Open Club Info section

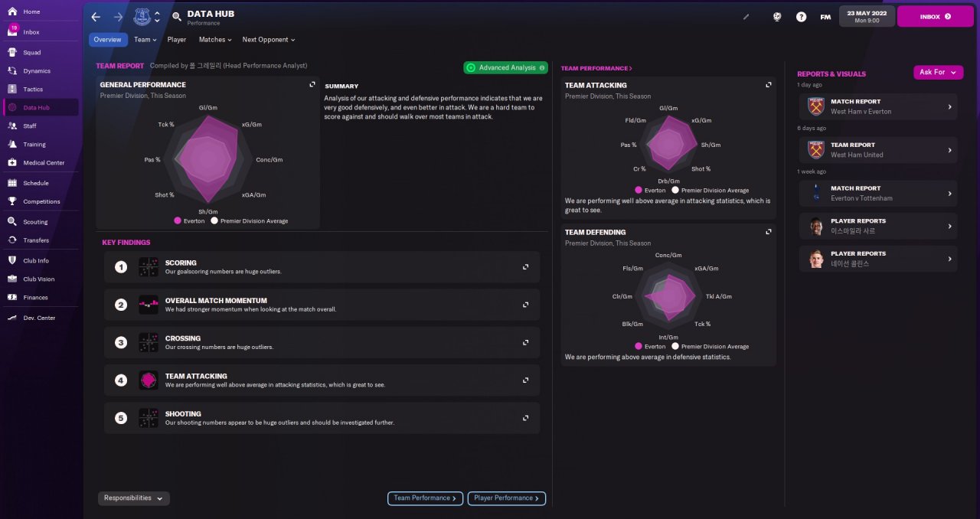40,261
